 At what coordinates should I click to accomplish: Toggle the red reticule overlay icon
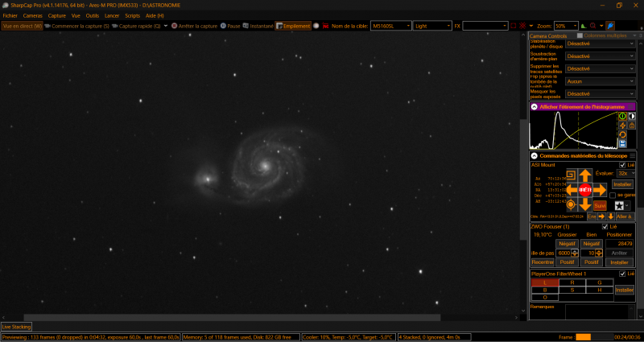click(x=522, y=26)
